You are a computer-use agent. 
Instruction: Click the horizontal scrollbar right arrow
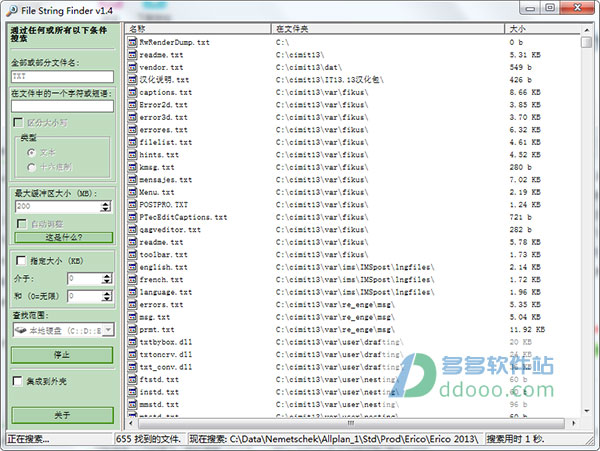pyautogui.click(x=573, y=423)
